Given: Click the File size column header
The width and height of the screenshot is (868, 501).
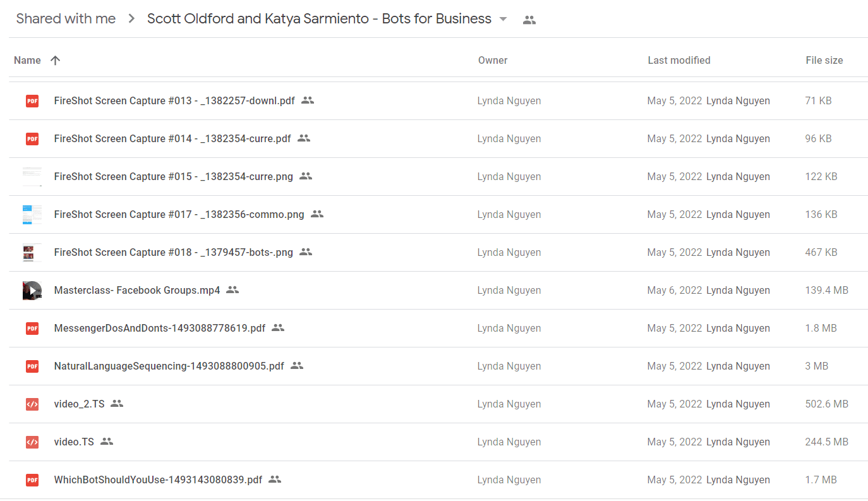Looking at the screenshot, I should (824, 60).
